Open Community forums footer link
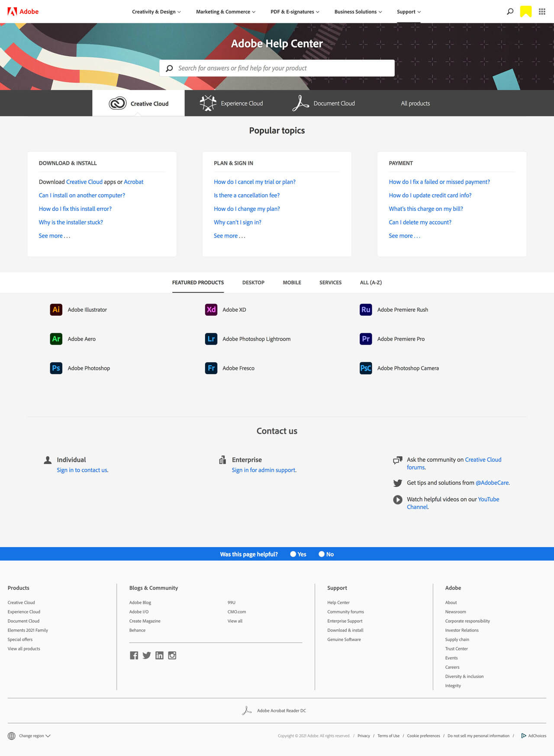 point(345,612)
